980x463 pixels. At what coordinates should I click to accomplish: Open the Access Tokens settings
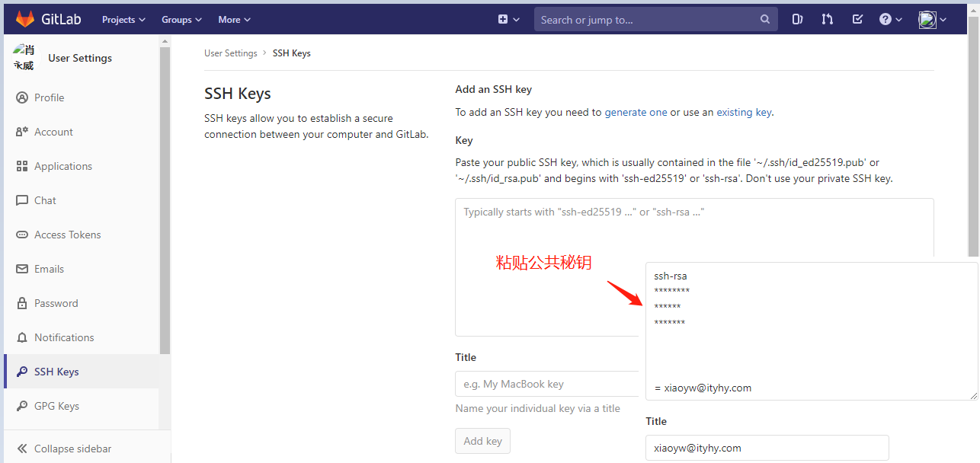coord(68,234)
